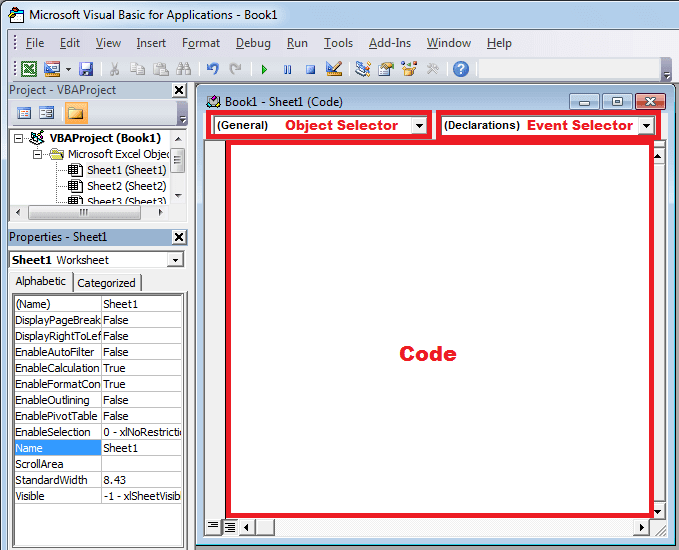Click Project tree horizontal scrollbar thumb
The image size is (679, 550).
click(x=84, y=212)
